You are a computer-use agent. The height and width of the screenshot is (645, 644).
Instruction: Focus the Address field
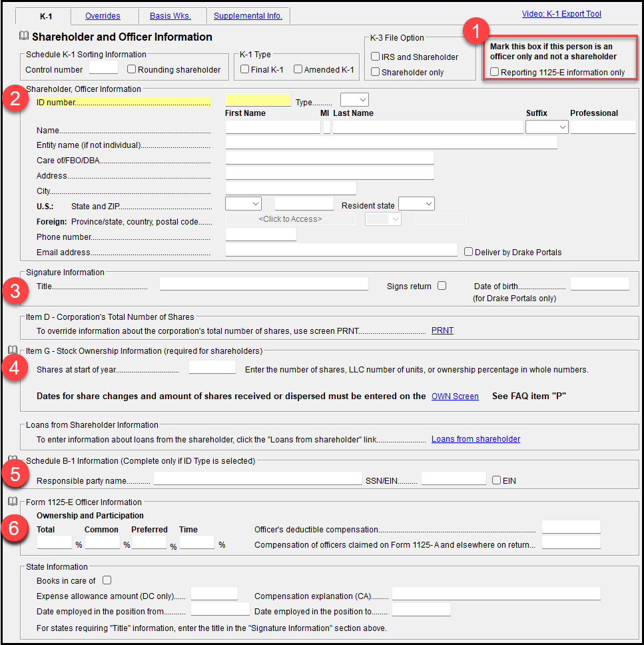coord(330,173)
